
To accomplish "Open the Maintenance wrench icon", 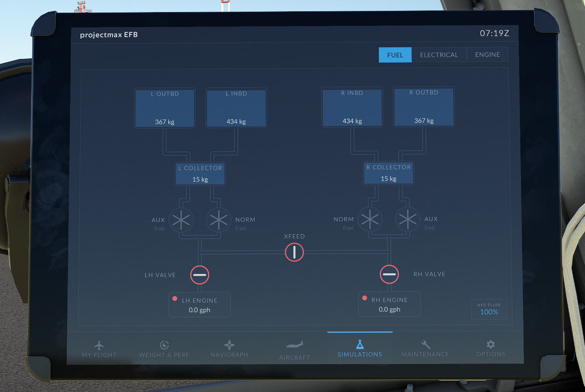I will click(x=425, y=344).
